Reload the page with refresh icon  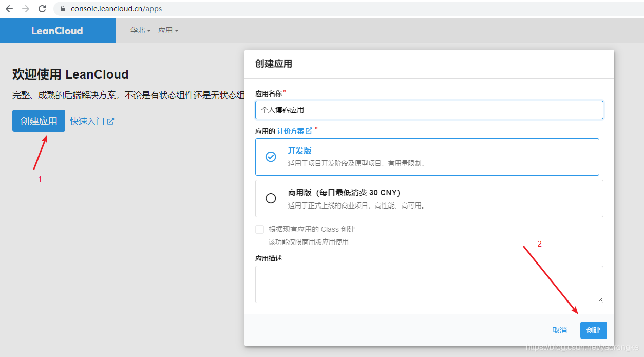point(42,9)
